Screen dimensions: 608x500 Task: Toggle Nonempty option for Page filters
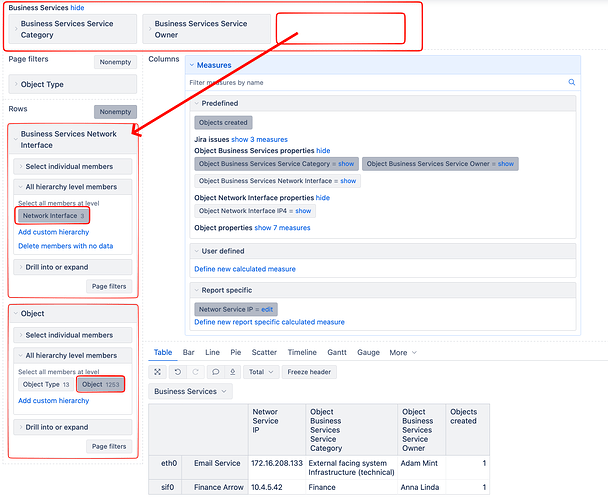[115, 62]
